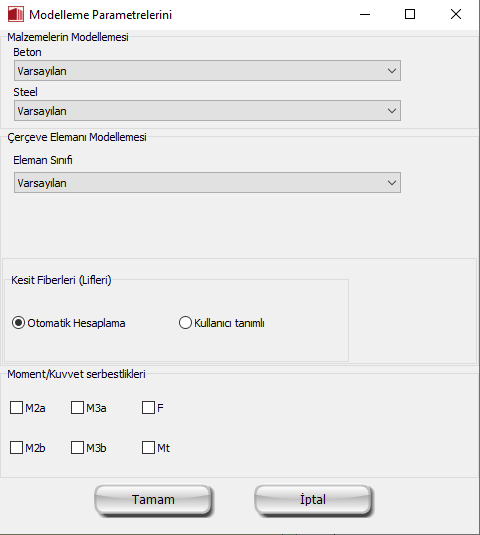Select the Otomatik Hesaplama radio button
Viewport: 480px width, 535px height.
click(18, 322)
